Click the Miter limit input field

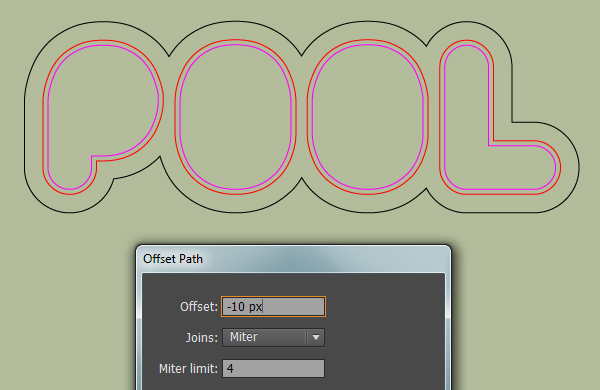click(x=273, y=368)
